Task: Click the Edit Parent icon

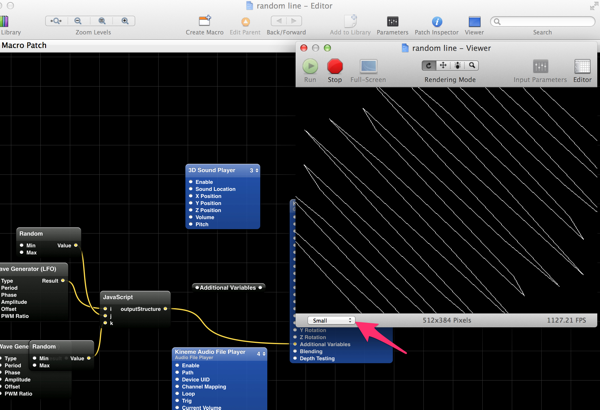Action: click(245, 22)
